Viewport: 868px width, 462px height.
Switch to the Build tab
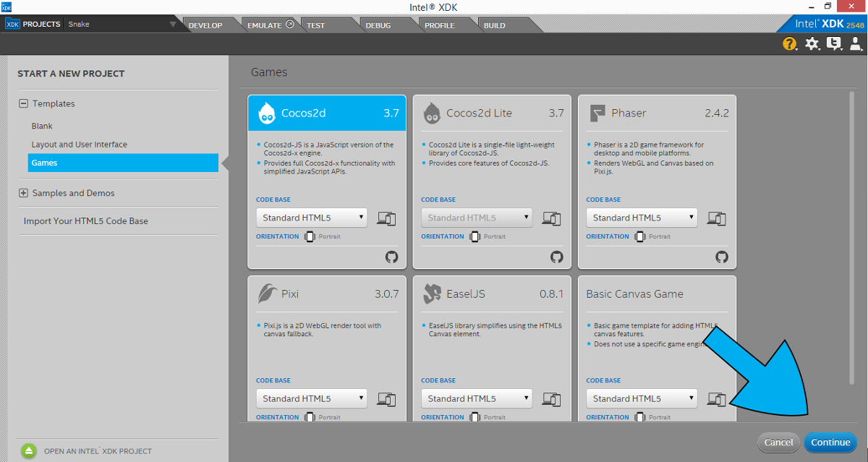tap(495, 25)
